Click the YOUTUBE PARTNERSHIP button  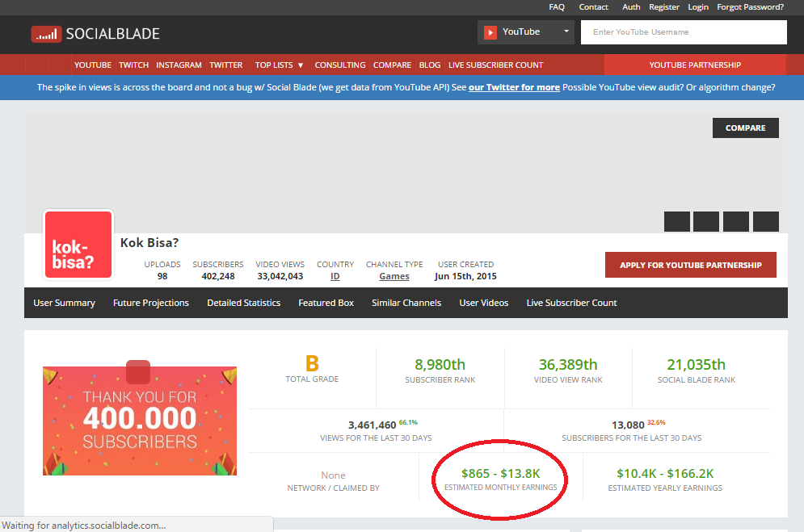[x=695, y=65]
